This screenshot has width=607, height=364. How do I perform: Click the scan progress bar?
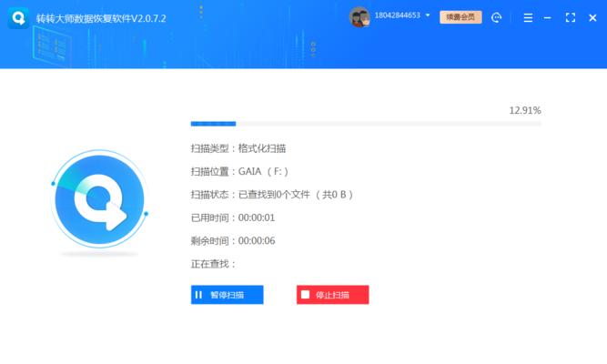tap(366, 124)
